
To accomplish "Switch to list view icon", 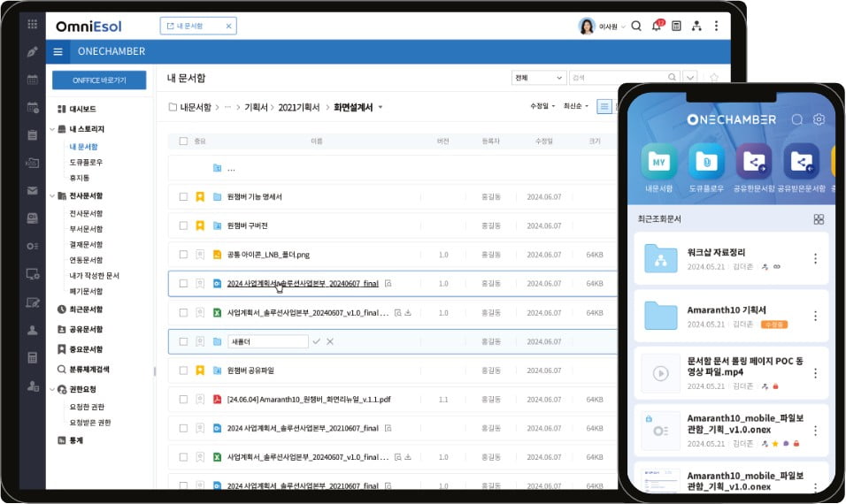I will click(x=604, y=107).
